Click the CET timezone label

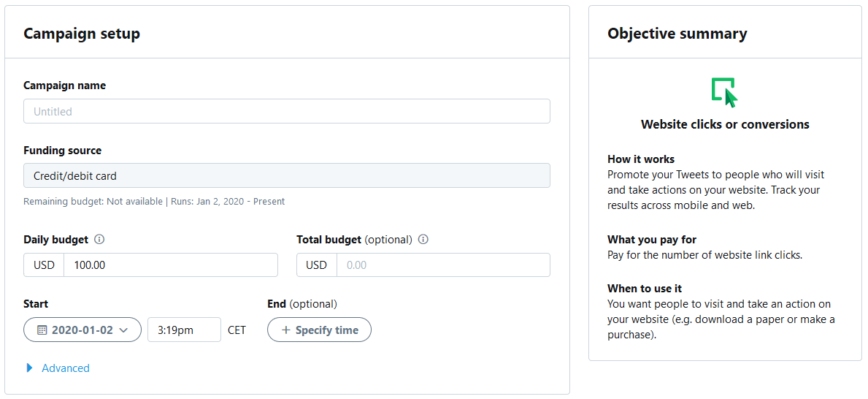pyautogui.click(x=237, y=330)
